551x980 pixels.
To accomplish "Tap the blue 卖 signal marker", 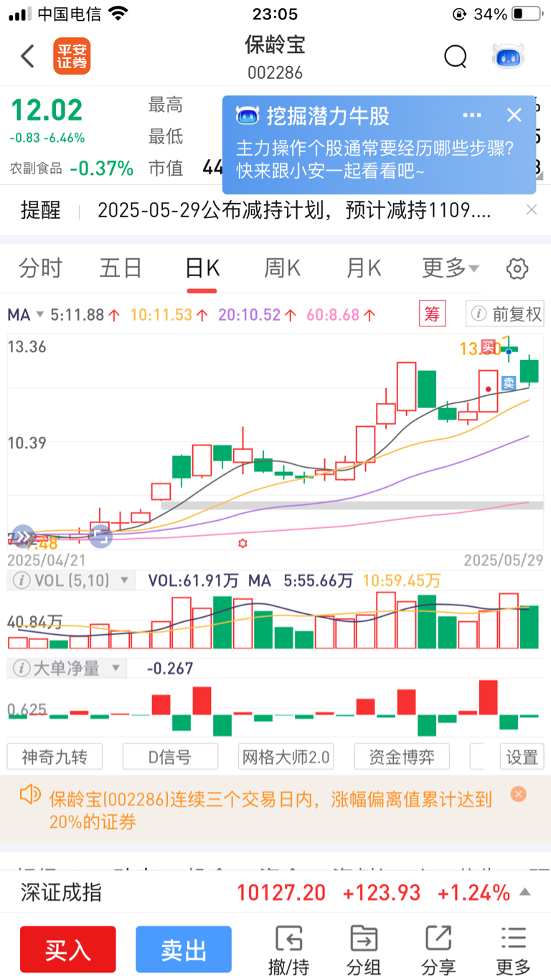I will [509, 383].
